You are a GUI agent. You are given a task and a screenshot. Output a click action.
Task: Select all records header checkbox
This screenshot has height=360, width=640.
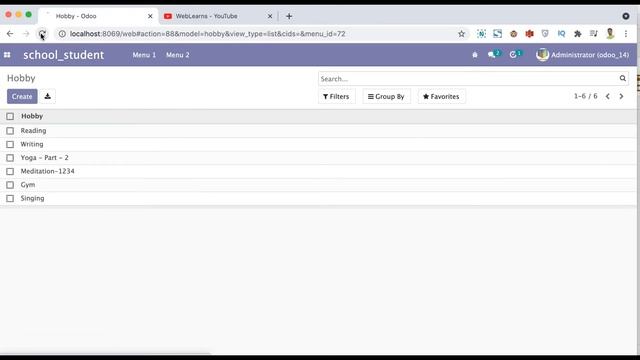(10, 116)
